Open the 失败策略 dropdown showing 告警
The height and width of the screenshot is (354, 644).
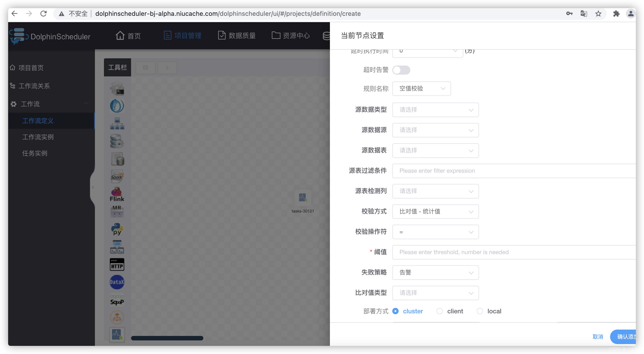(x=435, y=272)
